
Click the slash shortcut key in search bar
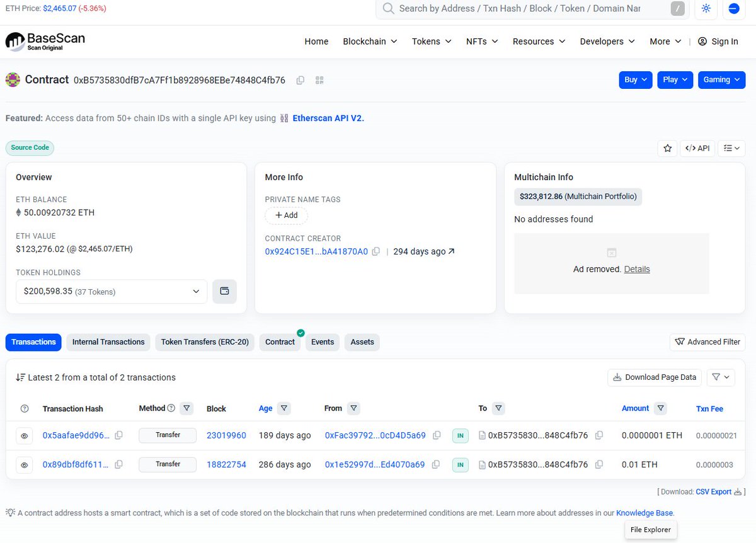(677, 9)
